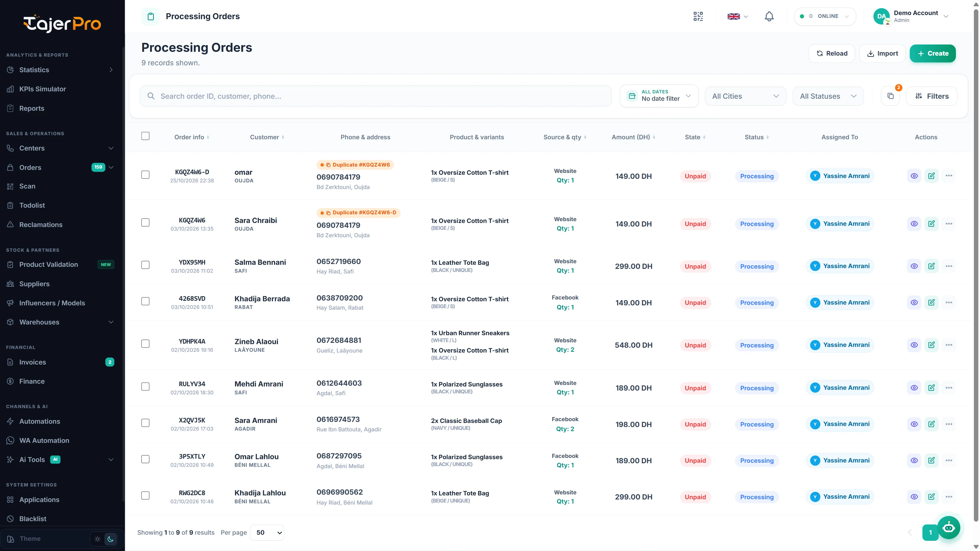The image size is (980, 551).
Task: Edit order YDHPK4A with the pencil icon
Action: point(931,345)
